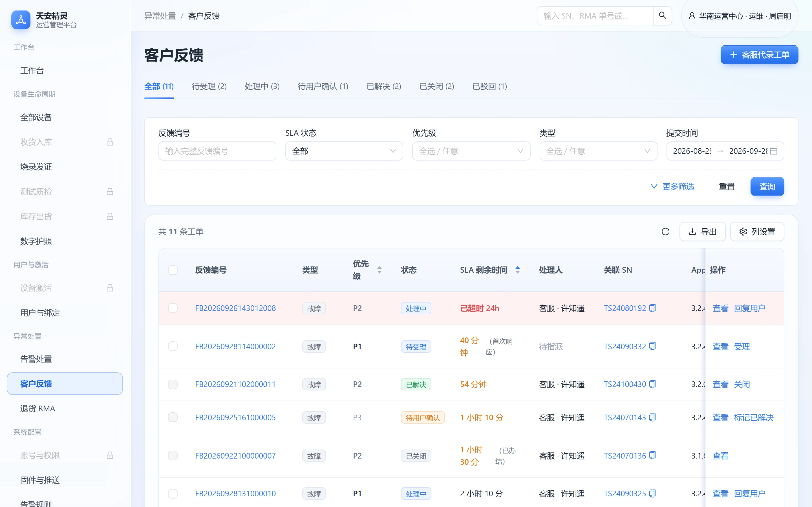Copy SN TS24070143 with the copy icon
812x507 pixels.
(x=652, y=417)
